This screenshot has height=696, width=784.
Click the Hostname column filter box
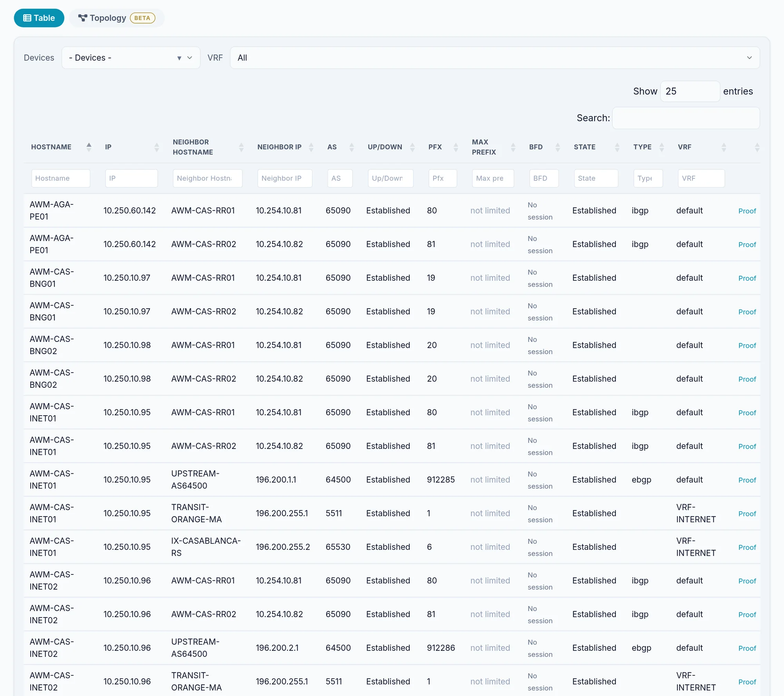point(61,178)
